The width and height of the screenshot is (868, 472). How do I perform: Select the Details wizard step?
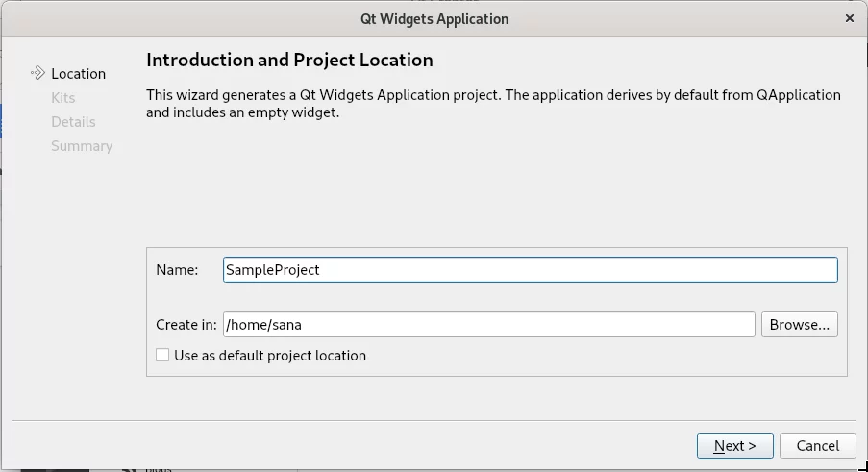73,122
